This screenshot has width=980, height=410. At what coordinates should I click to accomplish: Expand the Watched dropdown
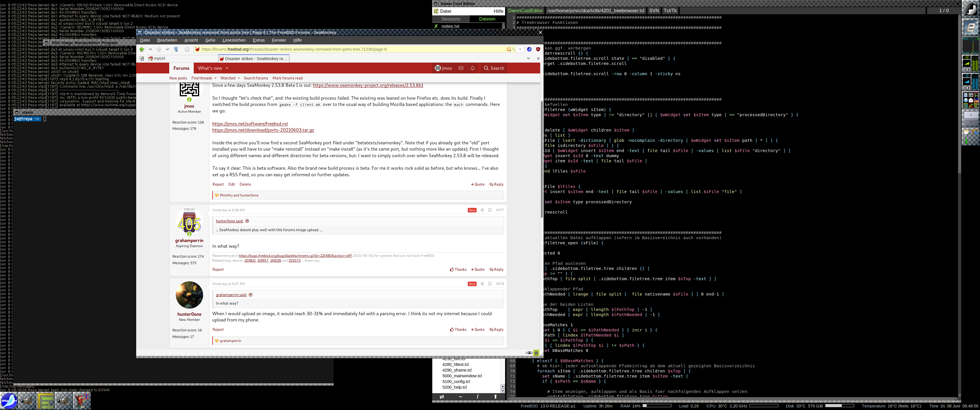[238, 78]
